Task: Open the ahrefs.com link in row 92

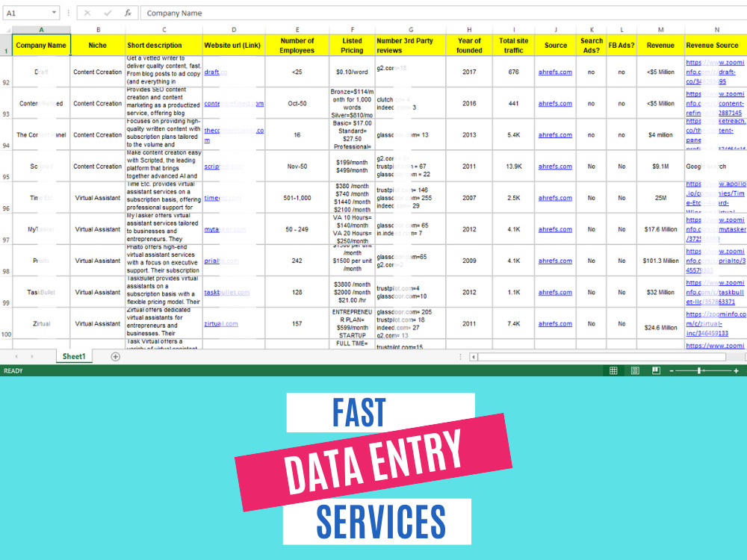Action: 555,72
